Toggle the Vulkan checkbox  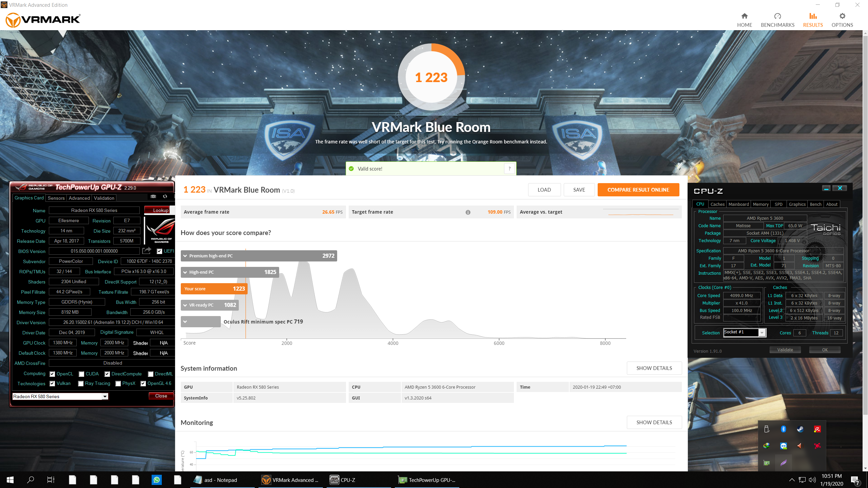52,384
